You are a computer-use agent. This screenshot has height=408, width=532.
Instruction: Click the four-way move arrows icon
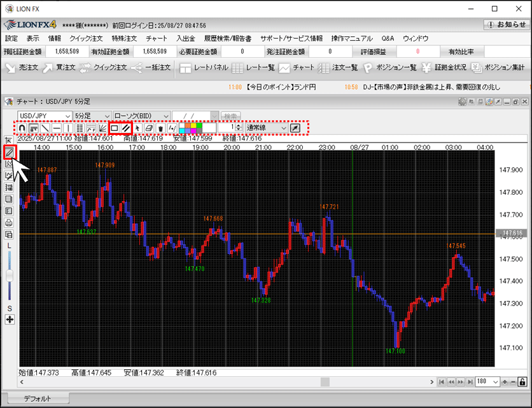[10, 320]
